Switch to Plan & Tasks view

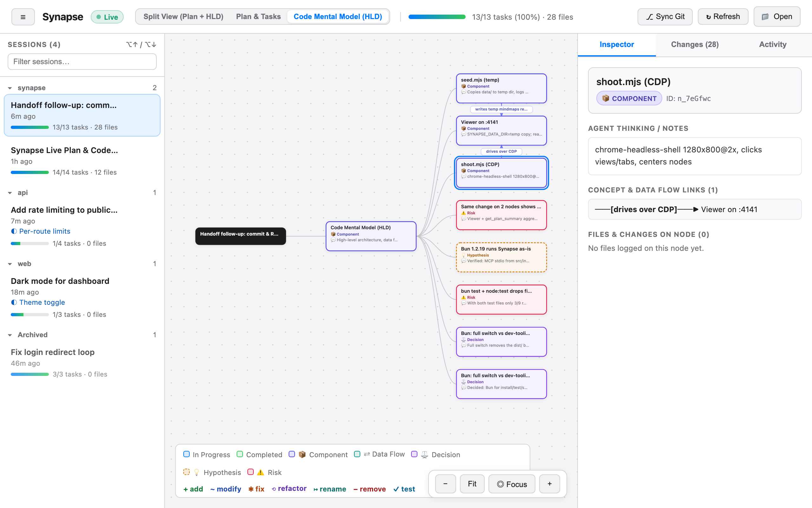pyautogui.click(x=259, y=17)
